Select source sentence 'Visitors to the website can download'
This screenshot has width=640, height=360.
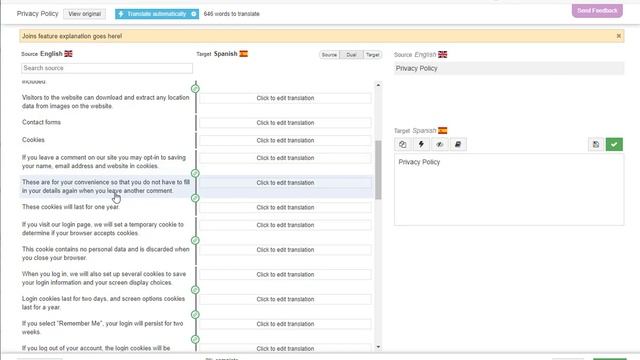[x=106, y=102]
